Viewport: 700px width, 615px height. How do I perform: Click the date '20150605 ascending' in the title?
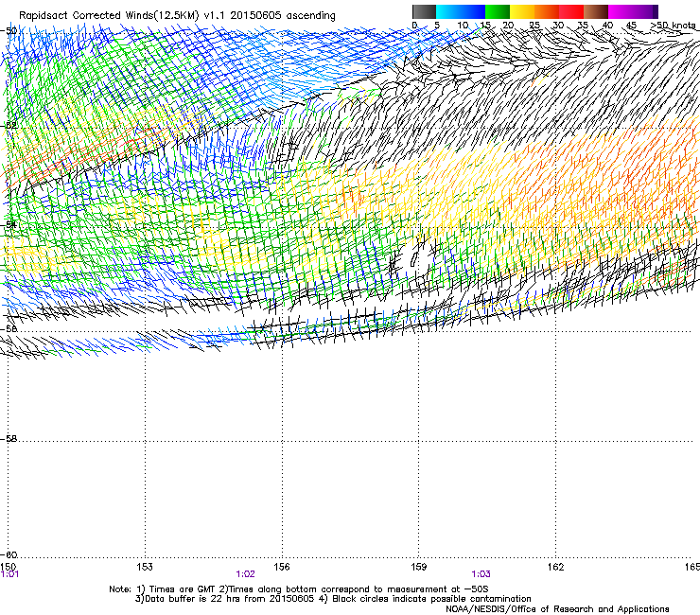pos(283,15)
